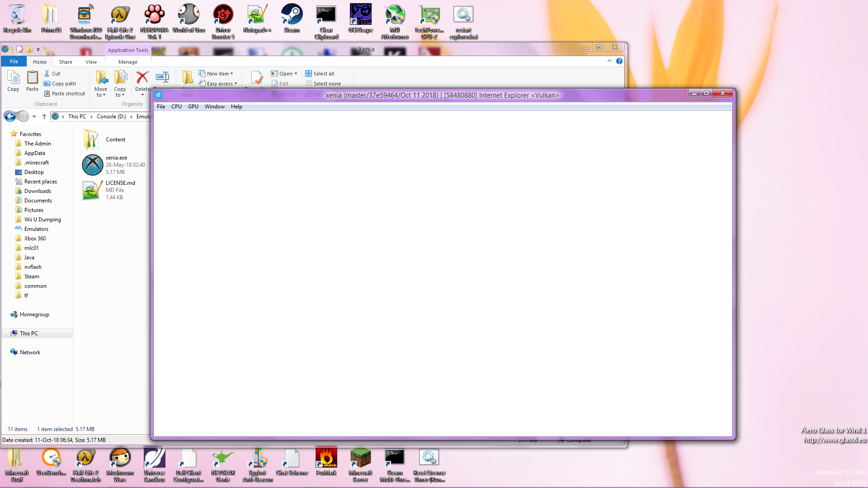Click the UserBenchmark desktop shortcut
The image size is (868, 488).
click(x=51, y=462)
